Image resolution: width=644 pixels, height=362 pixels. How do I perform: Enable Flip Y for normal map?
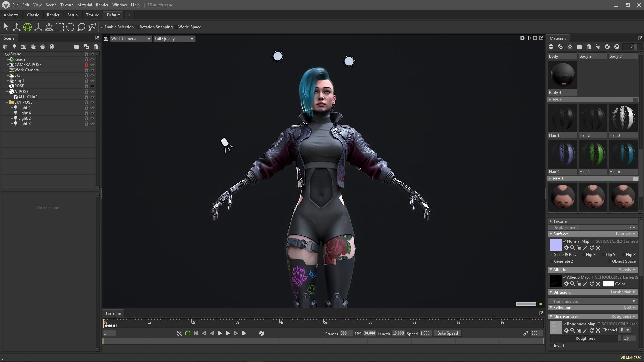pyautogui.click(x=603, y=255)
